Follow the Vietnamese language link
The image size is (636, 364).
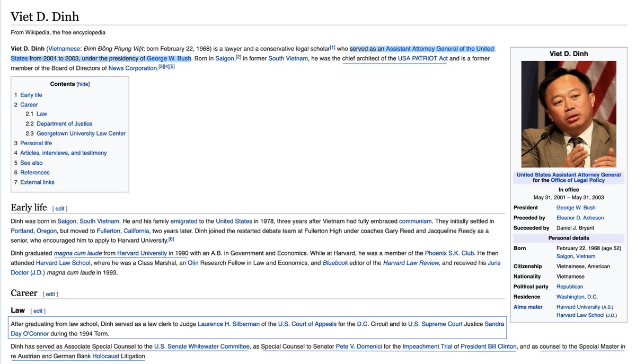tap(63, 49)
